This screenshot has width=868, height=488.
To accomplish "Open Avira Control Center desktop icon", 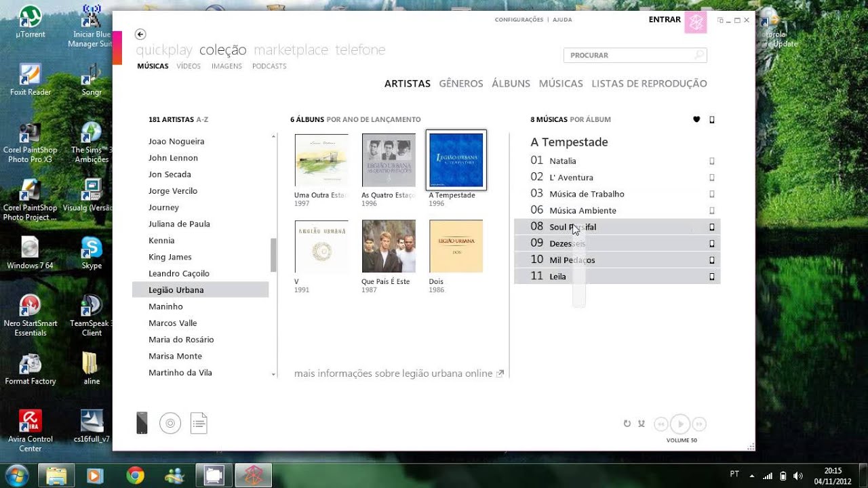I will tap(30, 431).
